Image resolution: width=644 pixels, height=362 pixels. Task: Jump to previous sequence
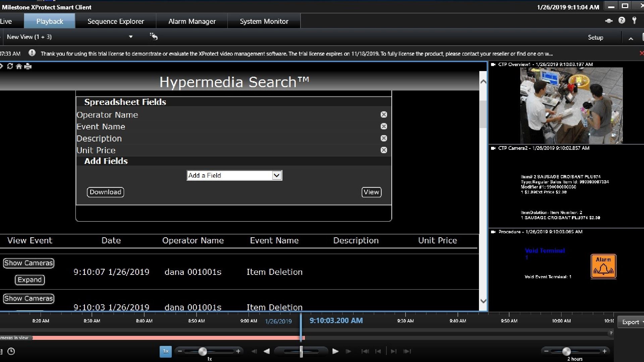(378, 351)
